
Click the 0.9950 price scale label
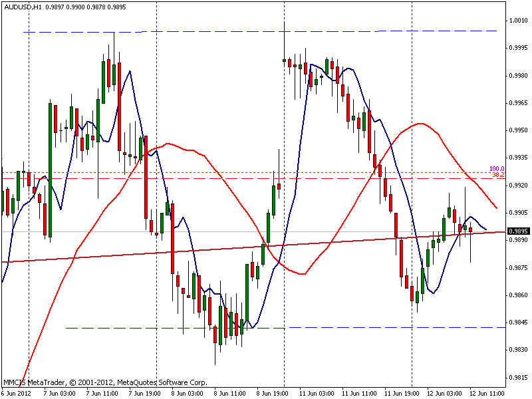[x=518, y=130]
